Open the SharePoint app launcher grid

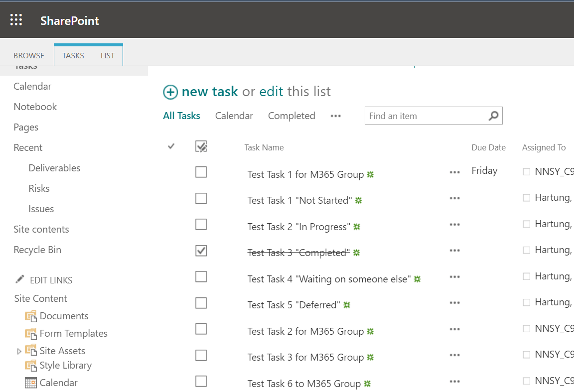(x=16, y=20)
